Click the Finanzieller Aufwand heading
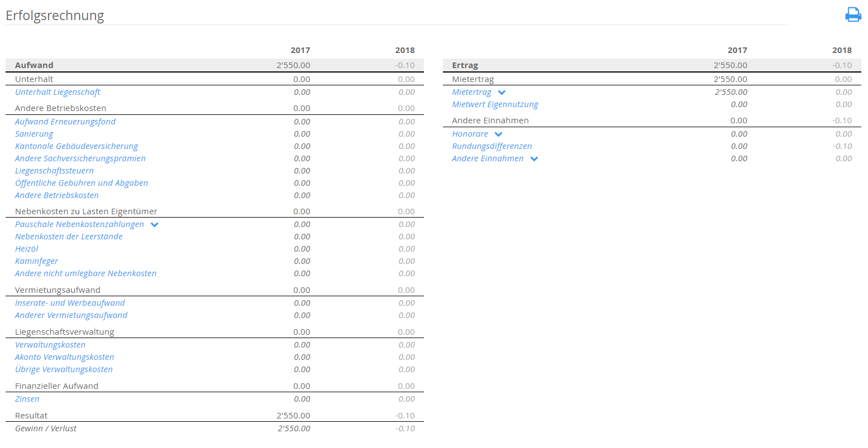Image resolution: width=868 pixels, height=448 pixels. 57,386
